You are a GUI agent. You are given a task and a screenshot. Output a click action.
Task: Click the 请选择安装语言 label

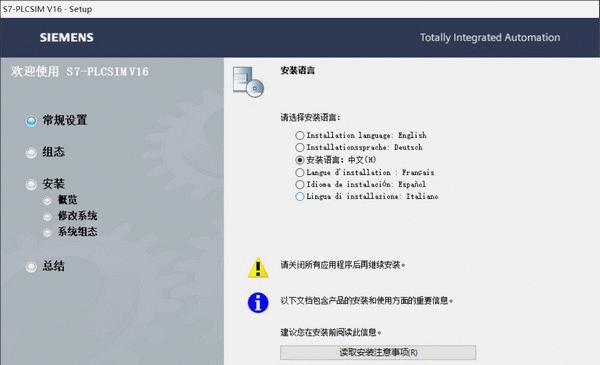(310, 117)
